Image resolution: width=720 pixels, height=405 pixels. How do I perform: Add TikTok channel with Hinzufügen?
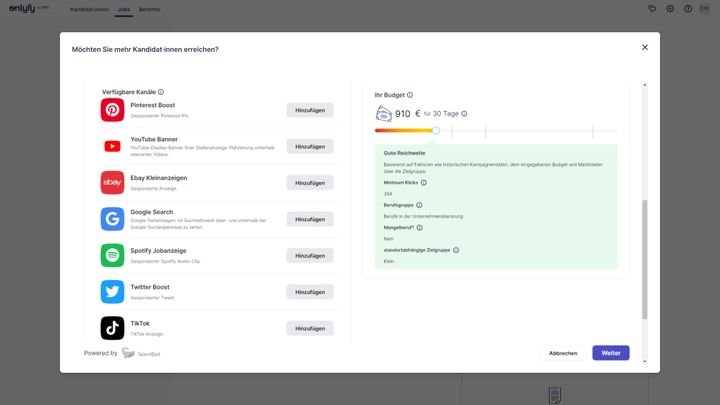[310, 328]
